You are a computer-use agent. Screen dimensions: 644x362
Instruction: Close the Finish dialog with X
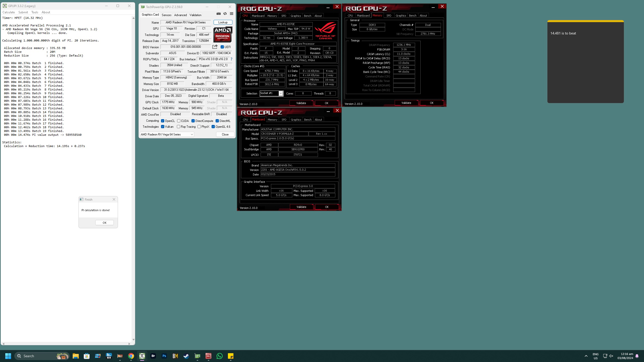coord(114,199)
